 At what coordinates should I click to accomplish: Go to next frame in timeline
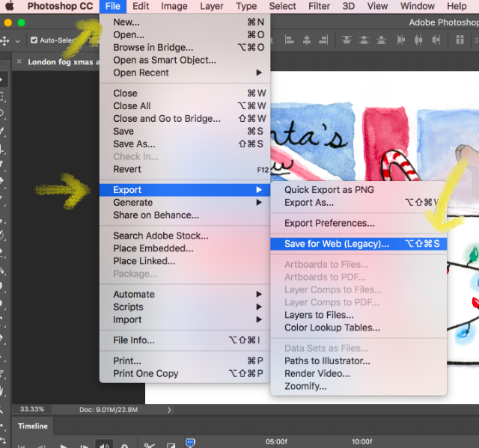point(84,447)
